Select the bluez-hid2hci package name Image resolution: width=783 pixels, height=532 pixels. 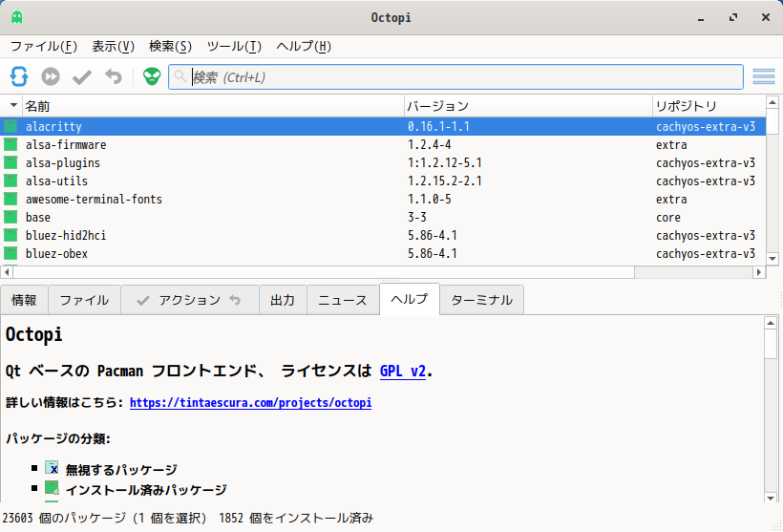[66, 235]
